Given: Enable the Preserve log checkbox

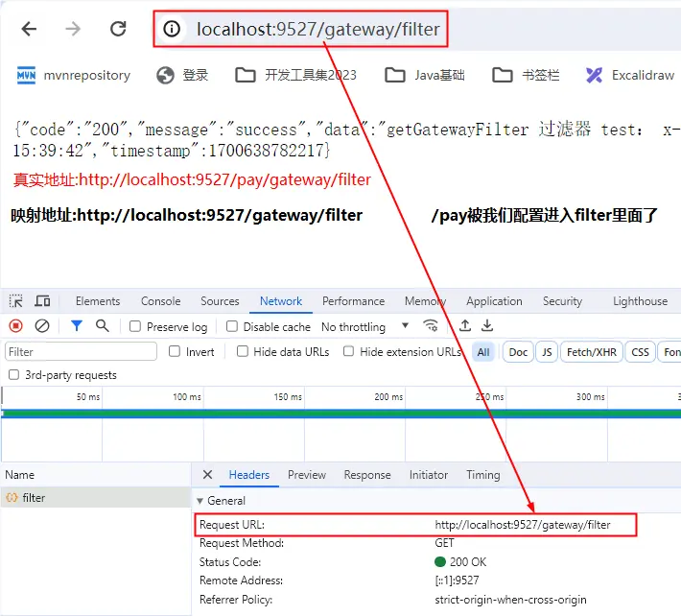Looking at the screenshot, I should click(x=135, y=327).
